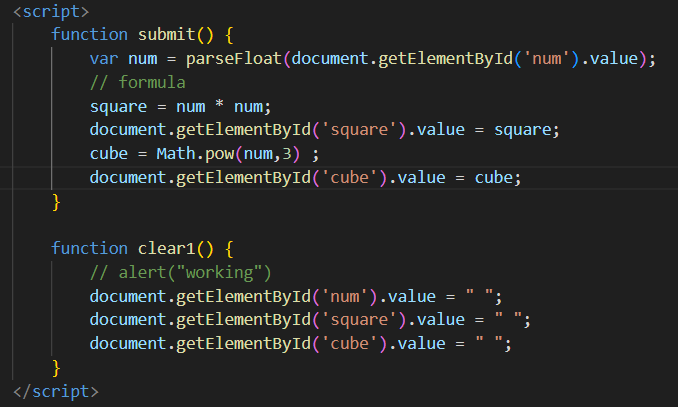Click the closing brace of the submit function
The width and height of the screenshot is (678, 407).
(56, 201)
